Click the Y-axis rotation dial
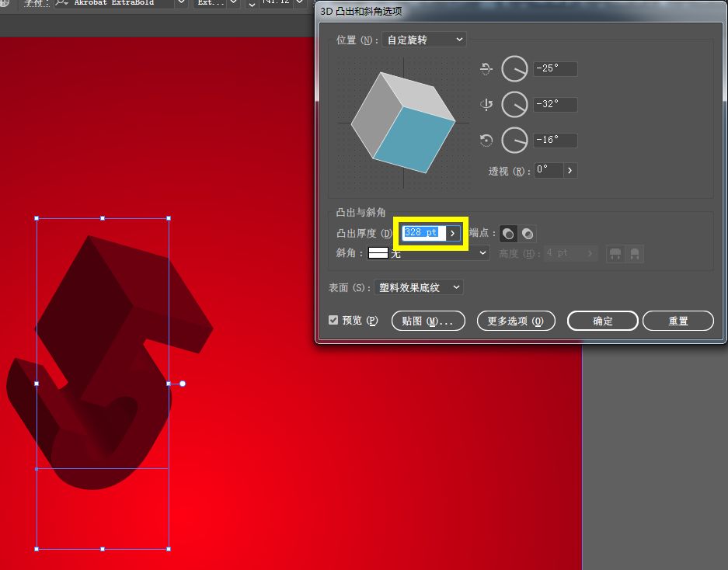Viewport: 728px width, 570px height. click(x=514, y=104)
